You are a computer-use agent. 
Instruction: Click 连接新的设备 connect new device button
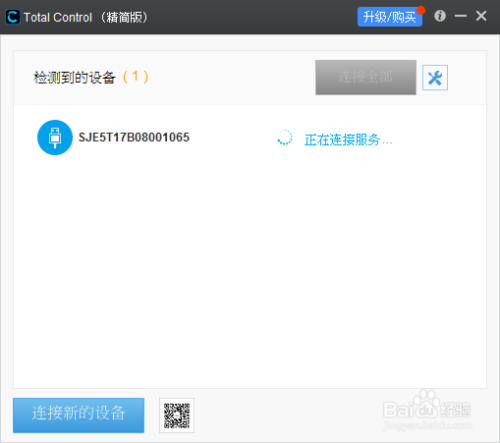(x=79, y=415)
